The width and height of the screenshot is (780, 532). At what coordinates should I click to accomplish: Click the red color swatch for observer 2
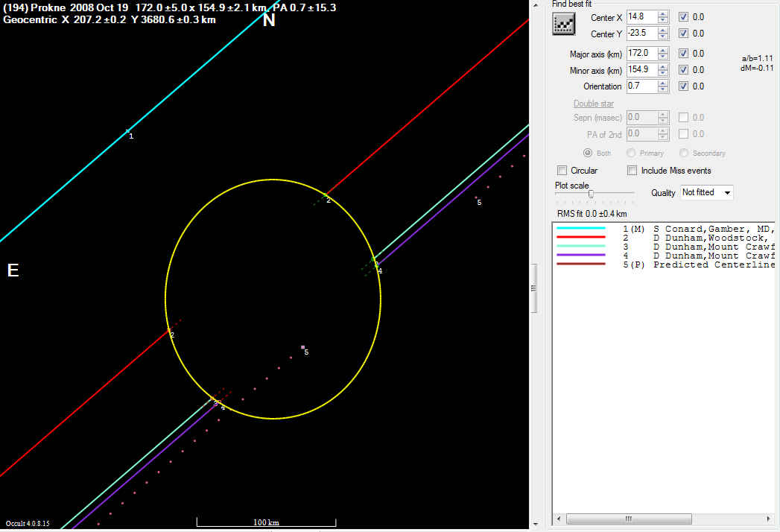[581, 238]
